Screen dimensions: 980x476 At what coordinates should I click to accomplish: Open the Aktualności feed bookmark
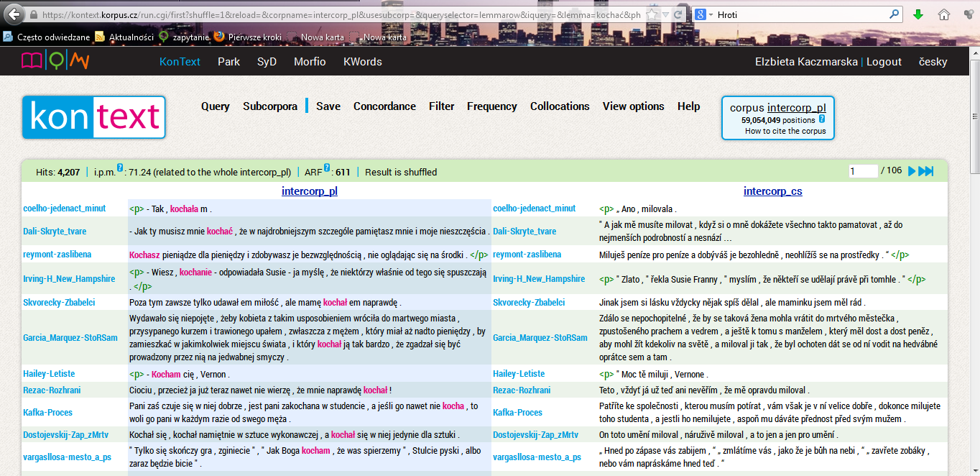point(124,37)
